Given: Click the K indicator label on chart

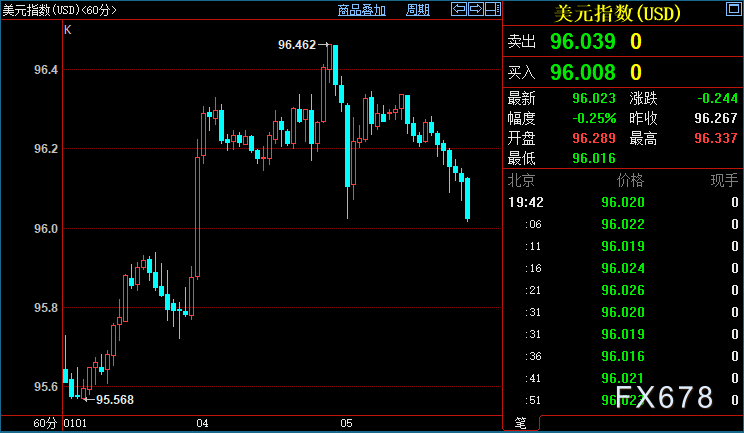Looking at the screenshot, I should tap(67, 30).
